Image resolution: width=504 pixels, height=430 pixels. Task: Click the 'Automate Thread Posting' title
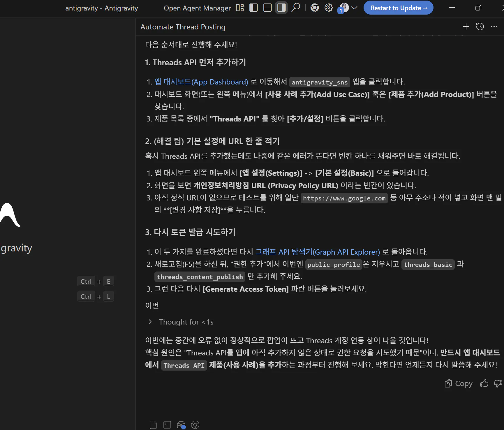(183, 27)
